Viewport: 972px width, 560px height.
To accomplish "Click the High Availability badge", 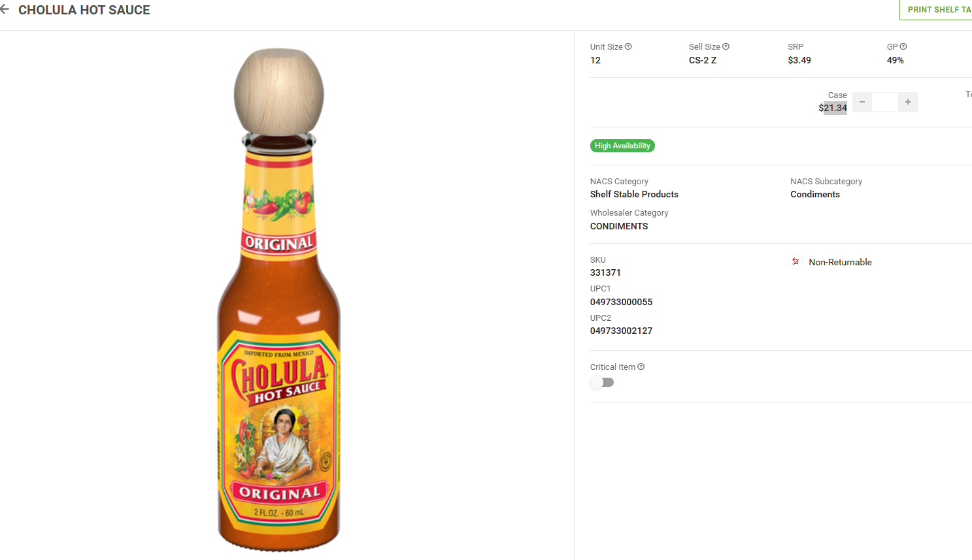I will click(622, 146).
